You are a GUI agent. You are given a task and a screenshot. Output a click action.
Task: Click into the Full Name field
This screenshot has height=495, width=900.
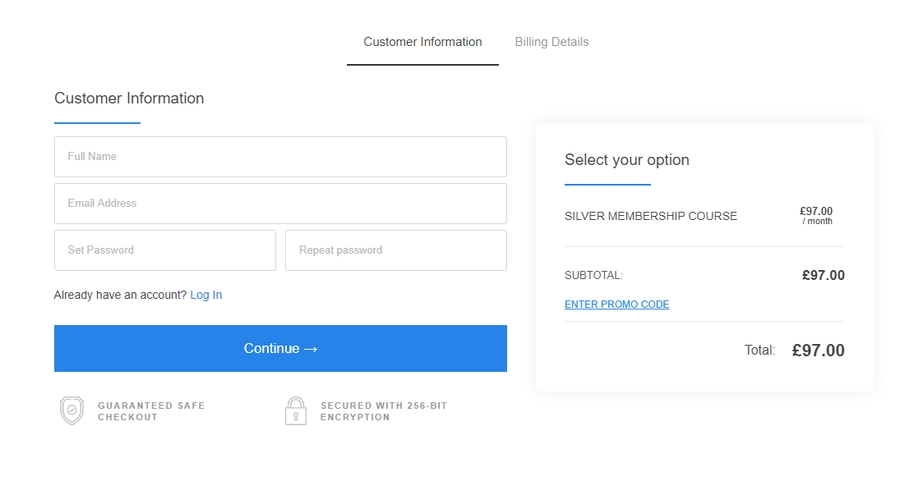(x=280, y=157)
